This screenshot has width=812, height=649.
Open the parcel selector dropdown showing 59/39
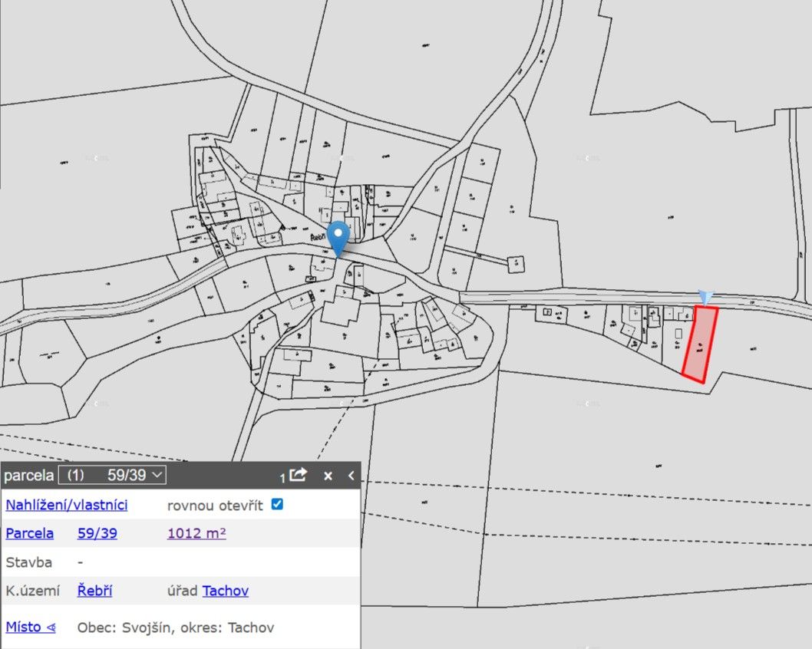click(112, 475)
